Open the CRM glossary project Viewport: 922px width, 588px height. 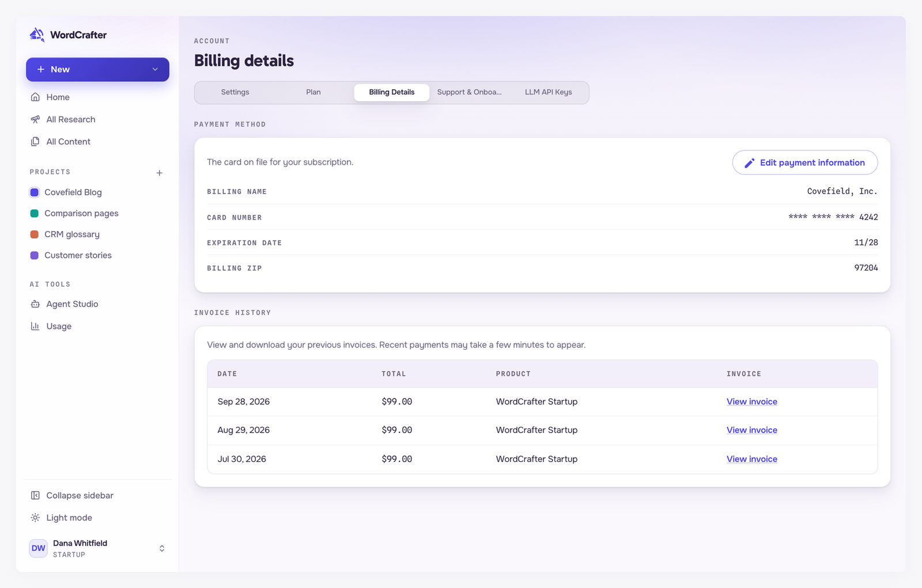[x=97, y=234]
